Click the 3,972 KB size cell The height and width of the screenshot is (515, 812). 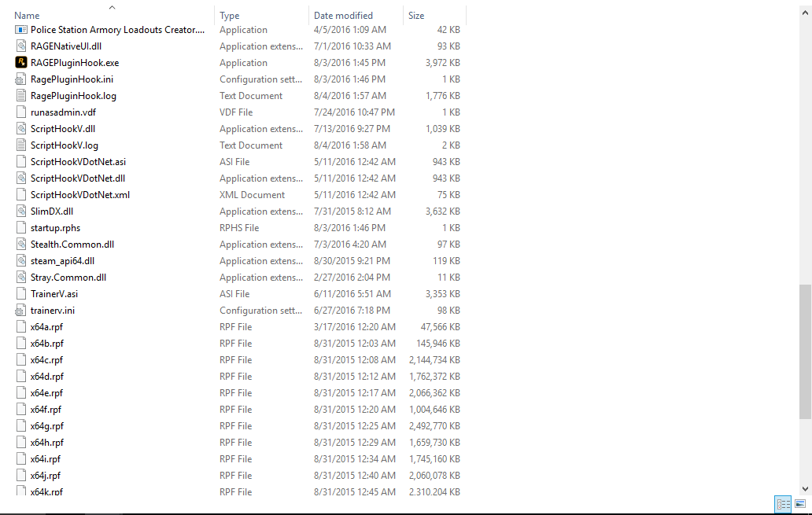click(x=443, y=63)
